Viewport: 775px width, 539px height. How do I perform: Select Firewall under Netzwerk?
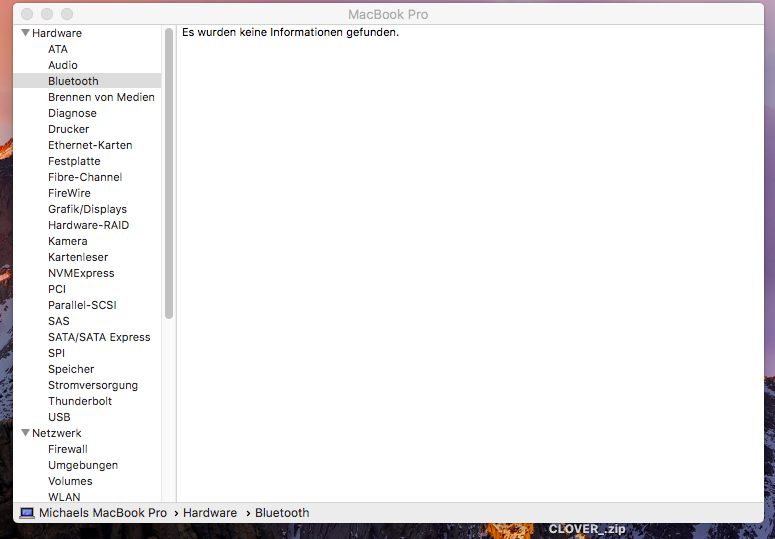[68, 449]
